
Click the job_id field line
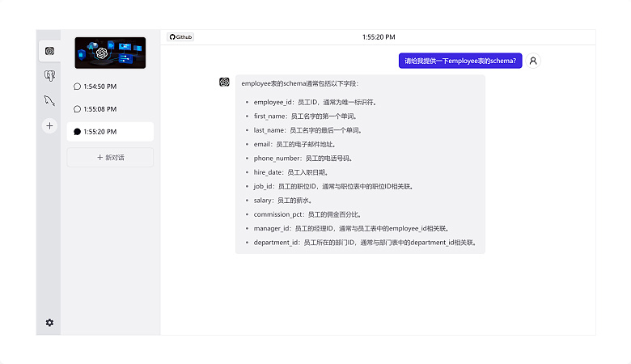point(334,186)
